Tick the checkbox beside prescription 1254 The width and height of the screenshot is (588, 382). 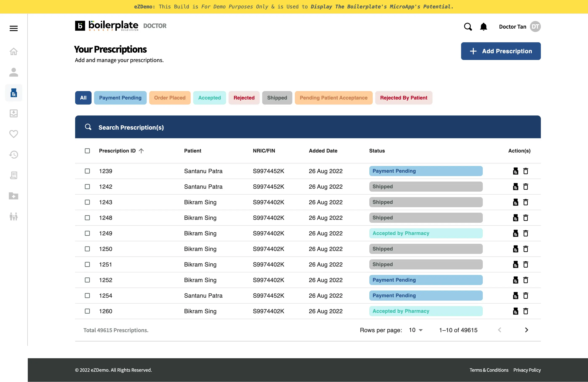(87, 296)
